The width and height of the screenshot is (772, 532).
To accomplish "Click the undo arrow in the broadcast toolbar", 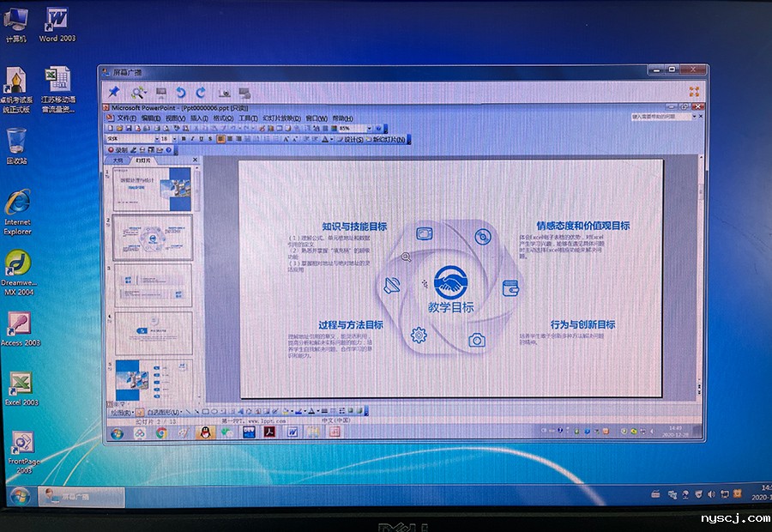I will click(x=180, y=92).
